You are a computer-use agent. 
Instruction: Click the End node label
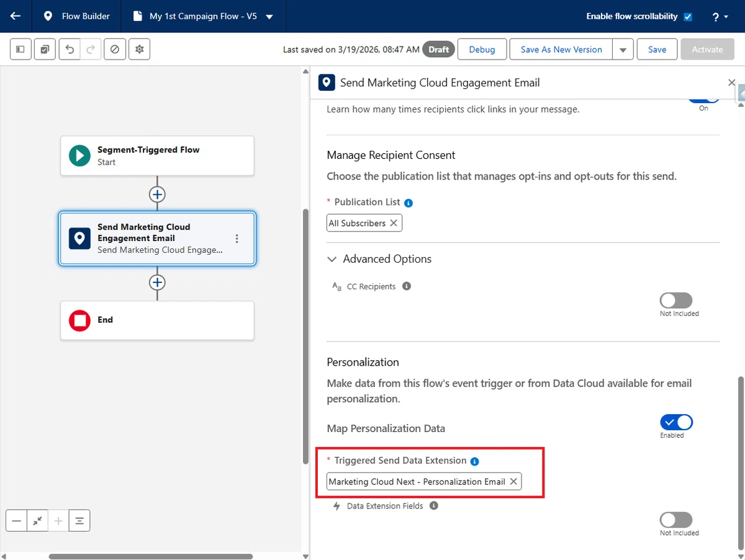point(105,320)
